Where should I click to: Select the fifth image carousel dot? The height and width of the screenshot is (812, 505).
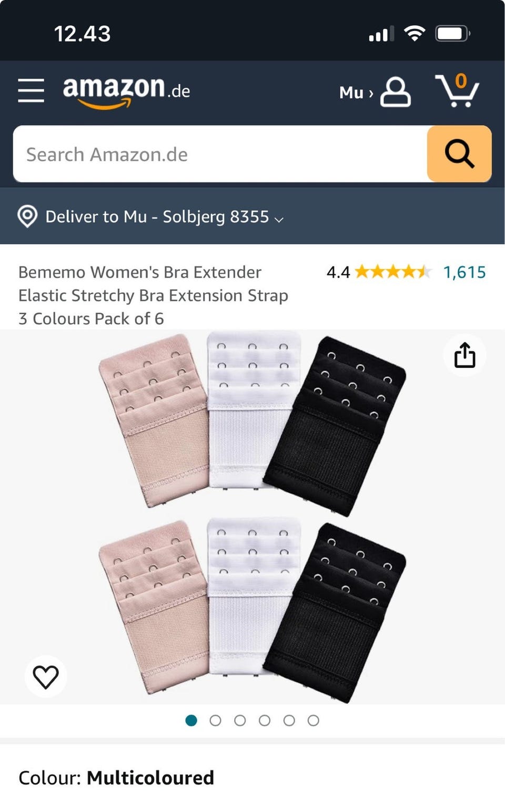289,721
